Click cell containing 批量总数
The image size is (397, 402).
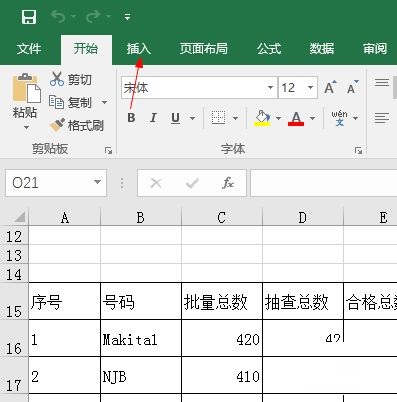click(222, 301)
